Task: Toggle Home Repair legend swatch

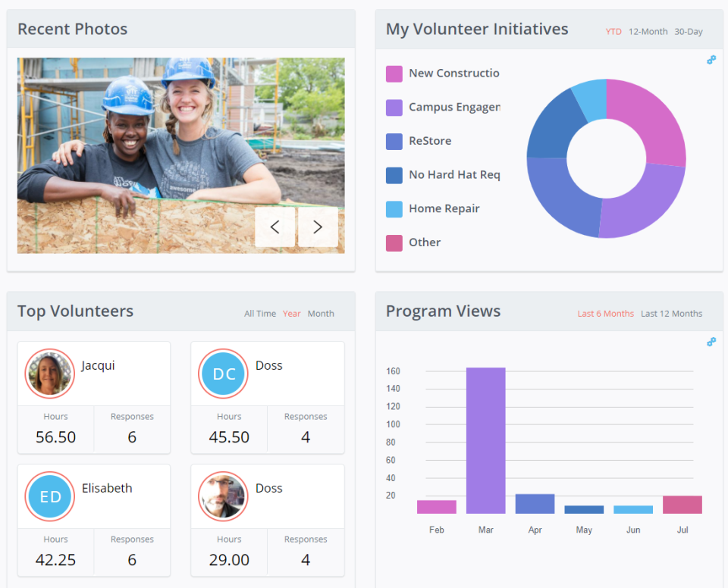Action: 394,209
